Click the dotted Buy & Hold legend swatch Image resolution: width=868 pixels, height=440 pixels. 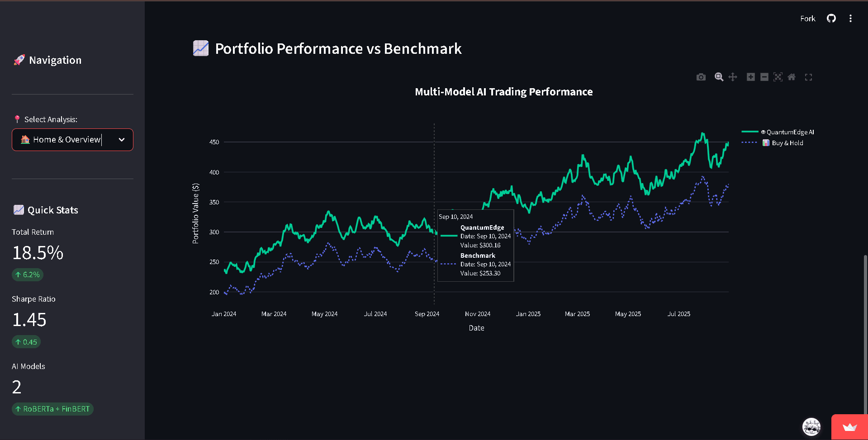click(x=749, y=143)
